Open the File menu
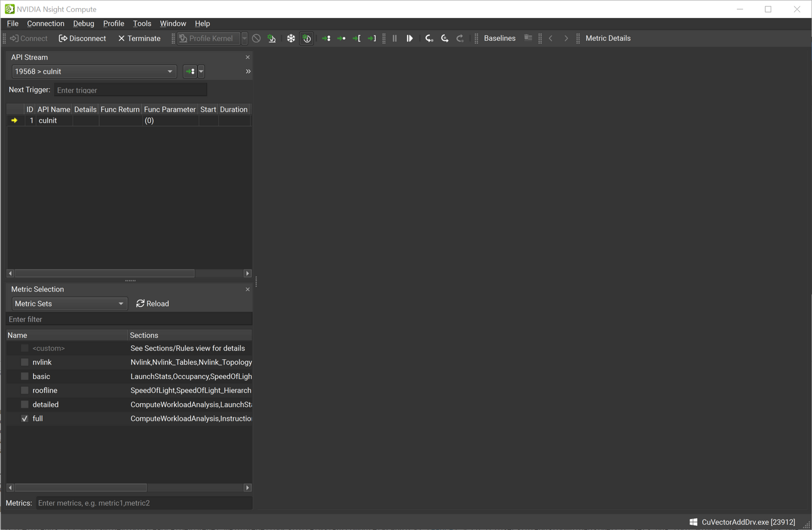Image resolution: width=812 pixels, height=530 pixels. tap(13, 23)
